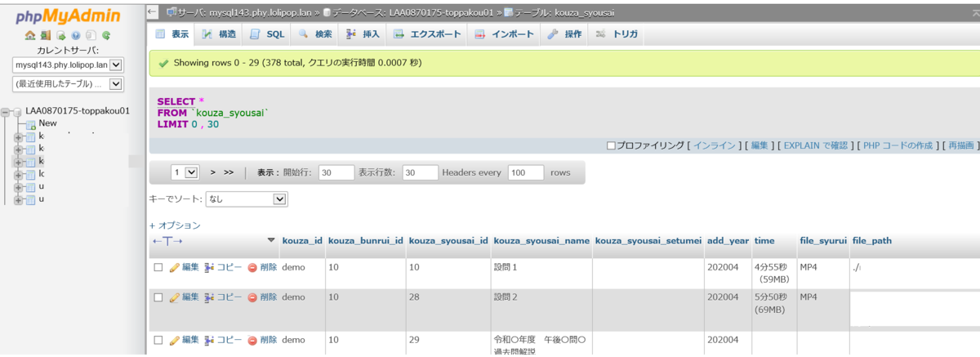Screen dimensions: 980x357
Task: Expand the + オプション link
Action: [x=175, y=225]
